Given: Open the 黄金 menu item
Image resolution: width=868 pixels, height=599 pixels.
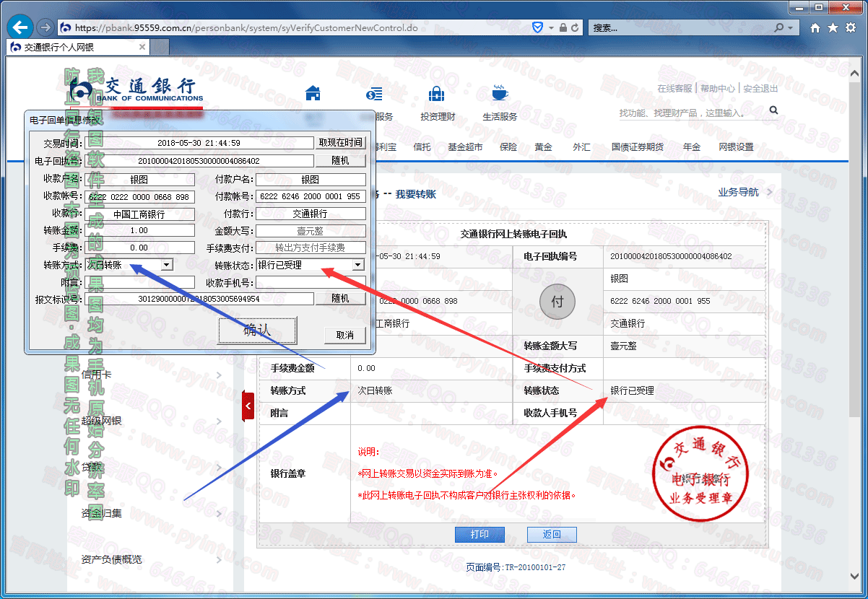Looking at the screenshot, I should tap(544, 147).
